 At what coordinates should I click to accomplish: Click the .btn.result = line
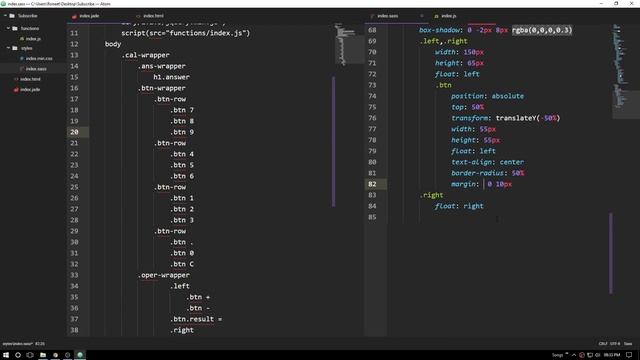(196, 319)
